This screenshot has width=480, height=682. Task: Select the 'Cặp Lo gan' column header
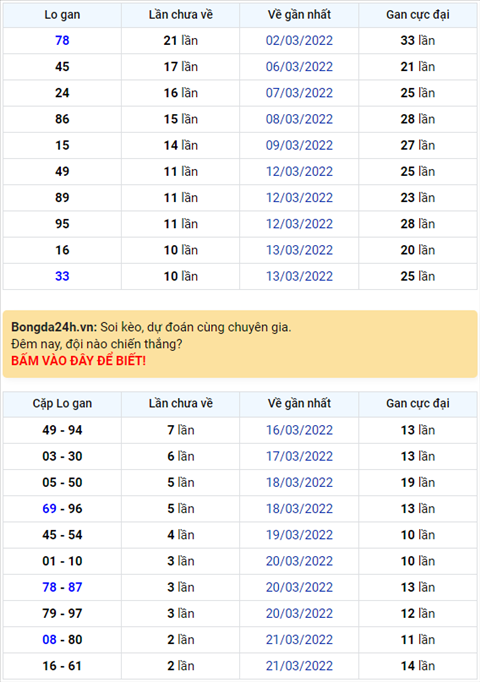pyautogui.click(x=62, y=404)
